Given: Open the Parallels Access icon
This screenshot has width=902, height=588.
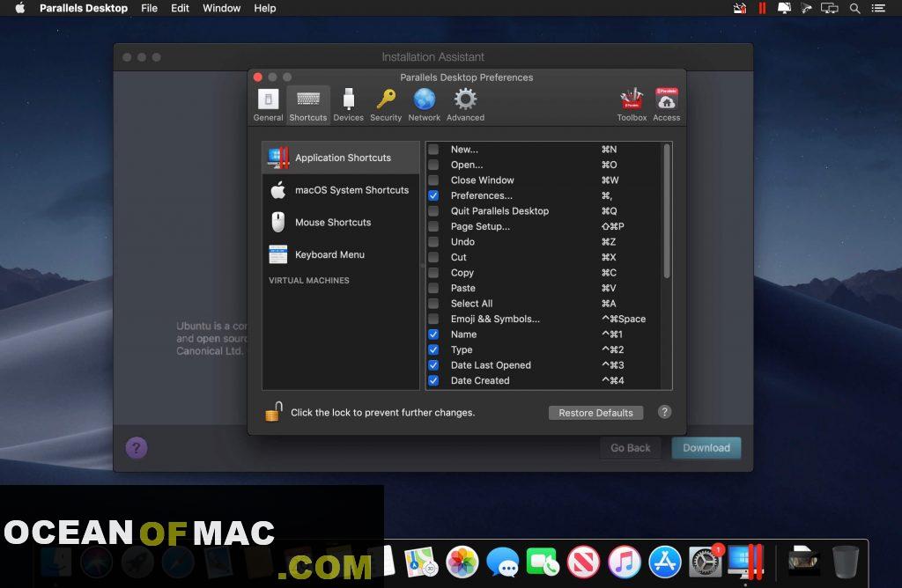Looking at the screenshot, I should pyautogui.click(x=667, y=99).
